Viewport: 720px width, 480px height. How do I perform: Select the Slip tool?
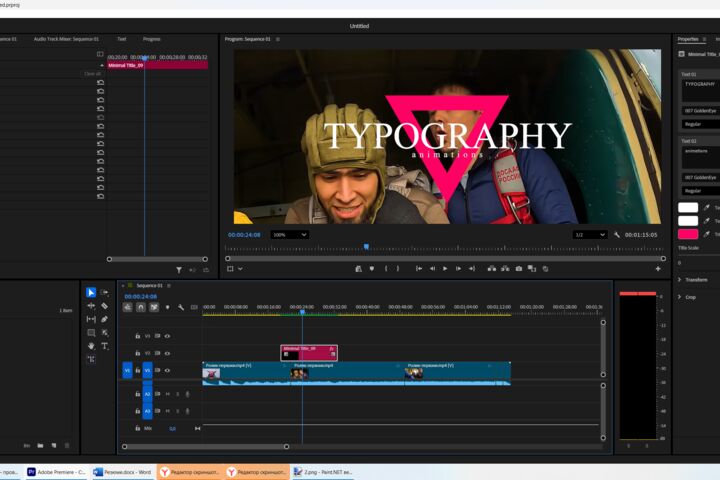(x=91, y=319)
